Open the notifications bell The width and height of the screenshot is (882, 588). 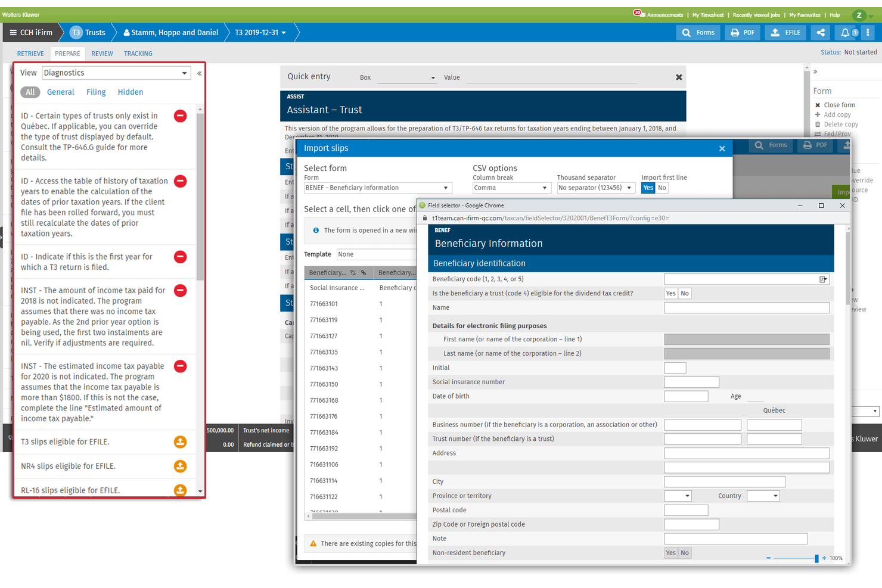(x=845, y=33)
